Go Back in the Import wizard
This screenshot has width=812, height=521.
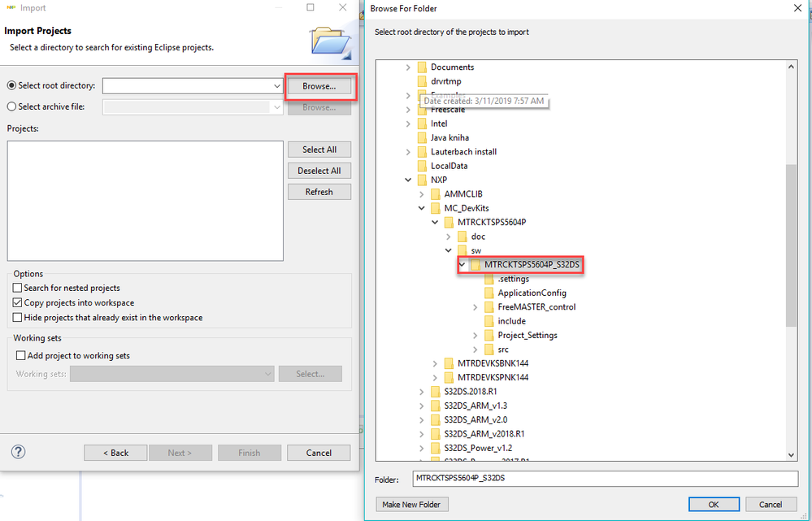pos(115,453)
